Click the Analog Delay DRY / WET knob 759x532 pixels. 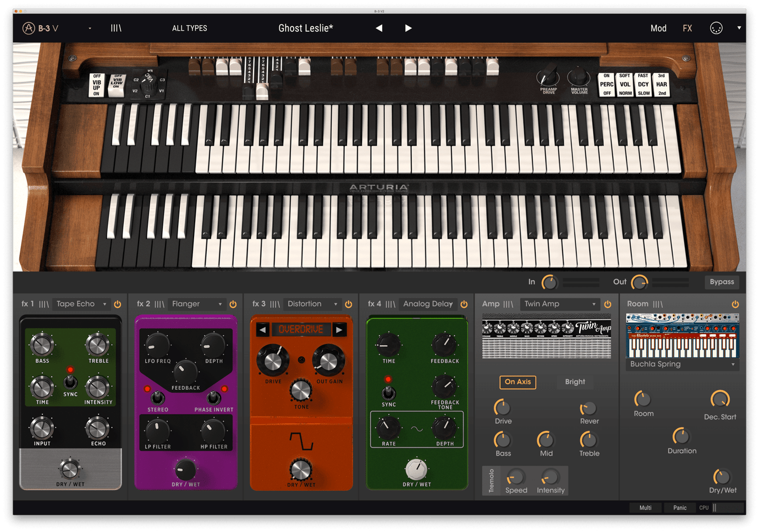[416, 469]
